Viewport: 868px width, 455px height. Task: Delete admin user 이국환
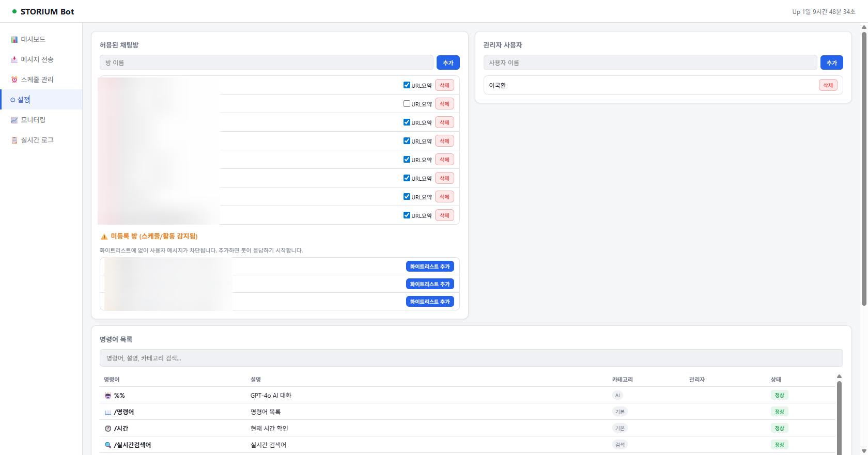point(828,85)
